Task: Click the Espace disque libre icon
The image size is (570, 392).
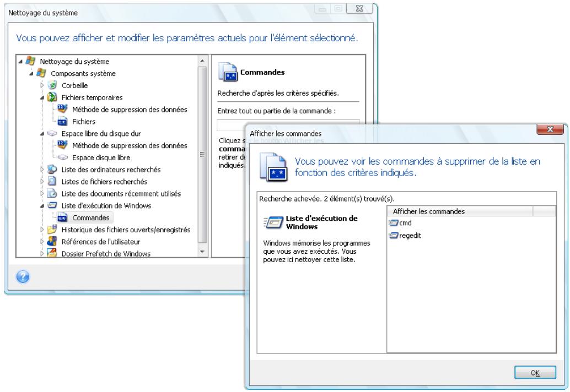Action: (x=62, y=157)
